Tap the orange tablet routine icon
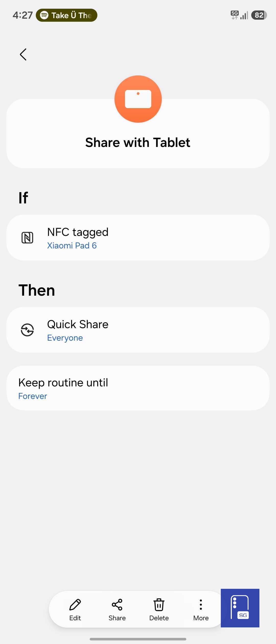Image resolution: width=276 pixels, height=644 pixels. click(138, 99)
